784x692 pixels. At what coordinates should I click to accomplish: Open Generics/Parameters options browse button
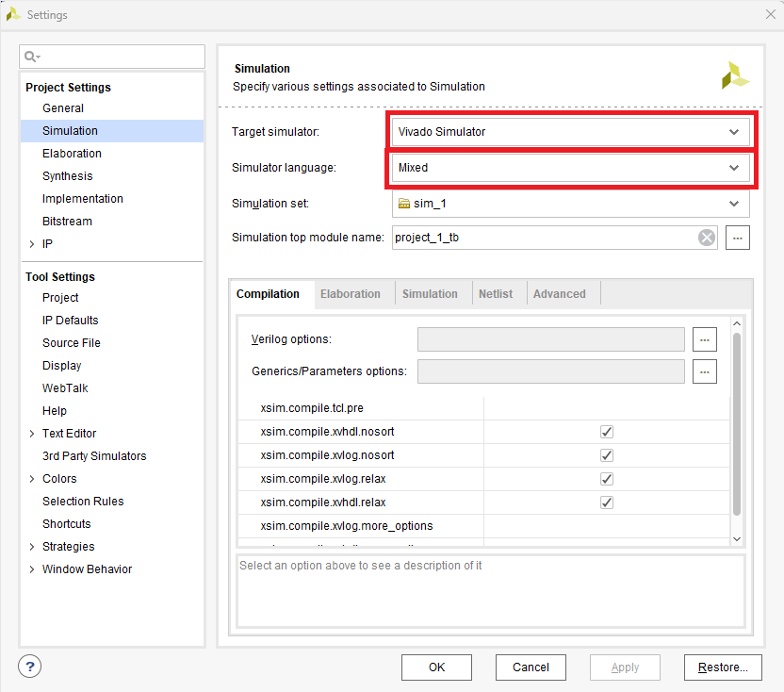click(705, 371)
